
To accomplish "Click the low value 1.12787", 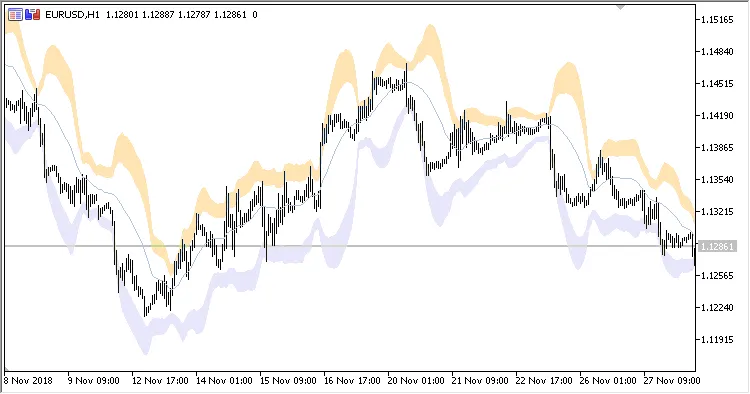I will coord(194,15).
